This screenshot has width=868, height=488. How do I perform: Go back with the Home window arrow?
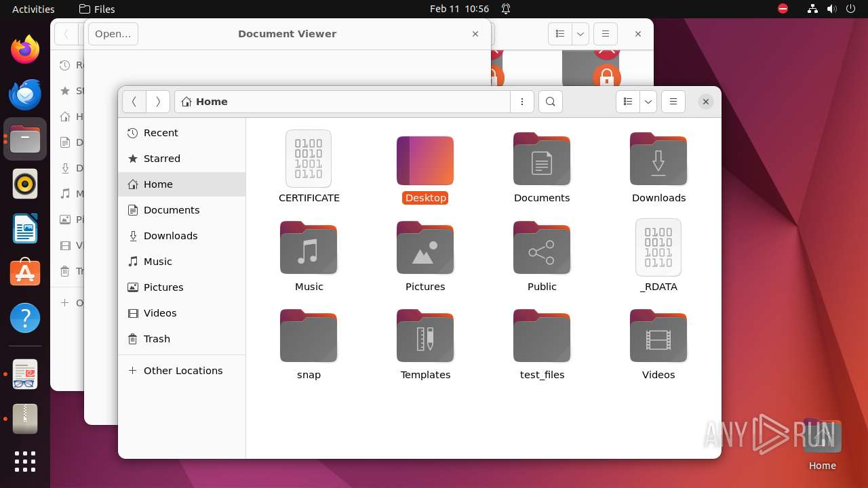(134, 102)
